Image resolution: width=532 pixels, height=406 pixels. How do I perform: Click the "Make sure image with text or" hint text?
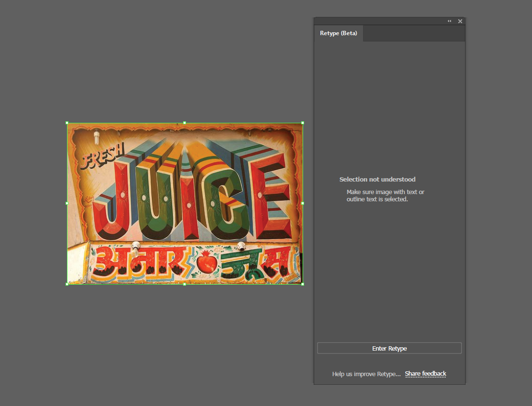(386, 192)
